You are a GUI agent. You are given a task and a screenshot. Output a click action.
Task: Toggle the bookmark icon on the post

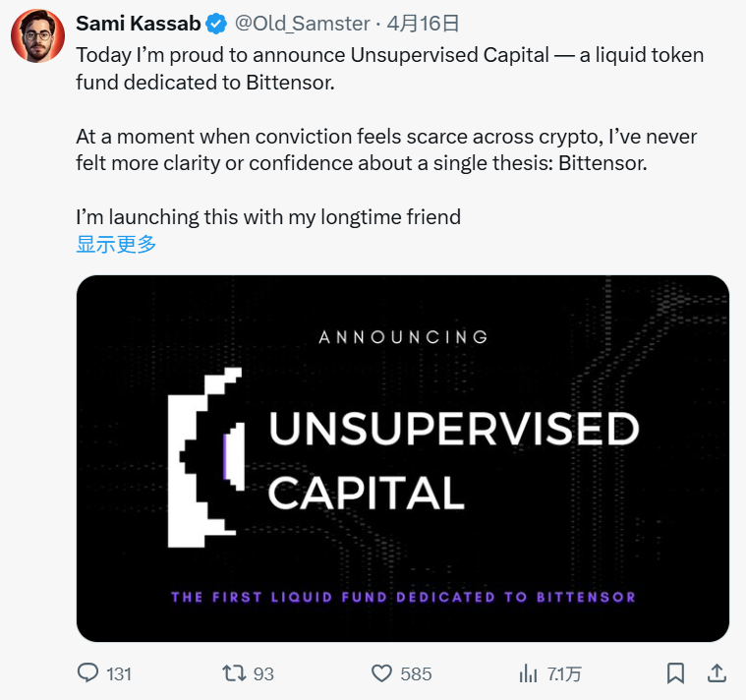click(x=675, y=673)
